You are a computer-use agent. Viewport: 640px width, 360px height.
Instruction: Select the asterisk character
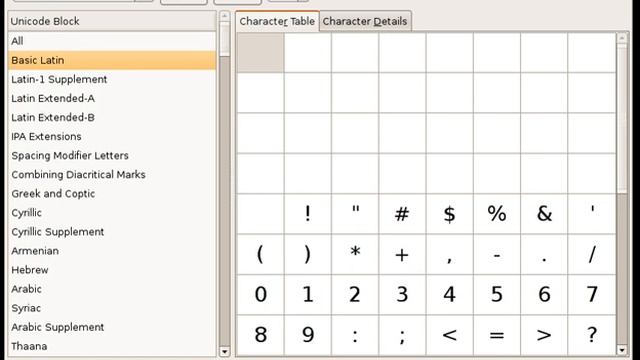click(355, 254)
